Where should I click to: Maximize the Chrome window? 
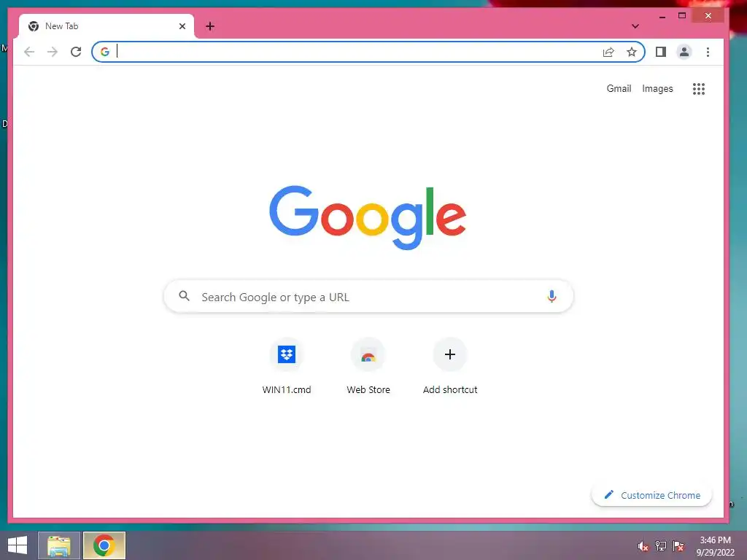pyautogui.click(x=682, y=16)
